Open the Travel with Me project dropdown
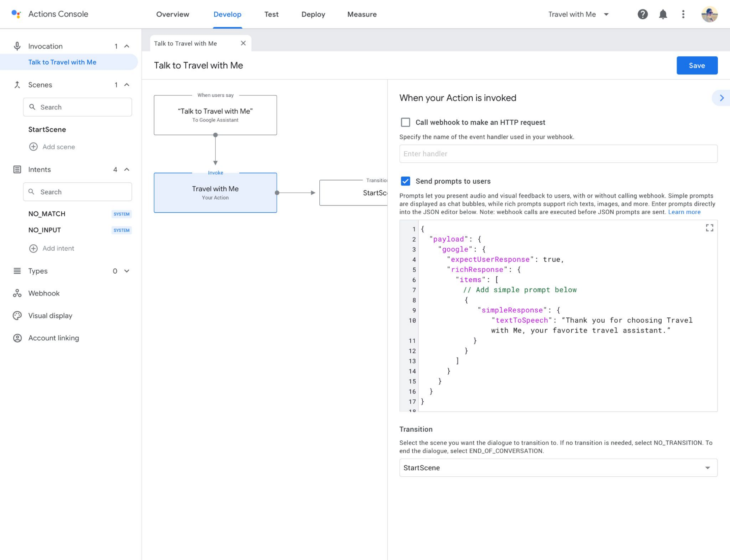The width and height of the screenshot is (730, 560). pyautogui.click(x=578, y=14)
